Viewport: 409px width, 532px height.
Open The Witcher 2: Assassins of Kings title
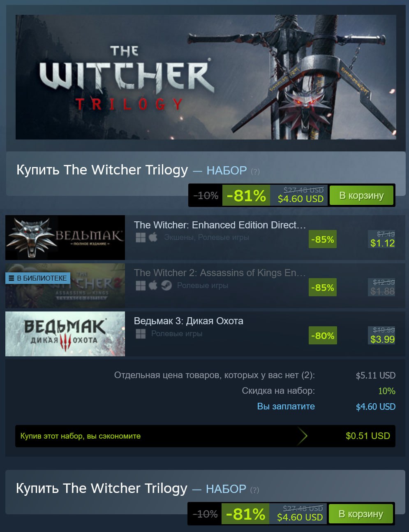[220, 273]
